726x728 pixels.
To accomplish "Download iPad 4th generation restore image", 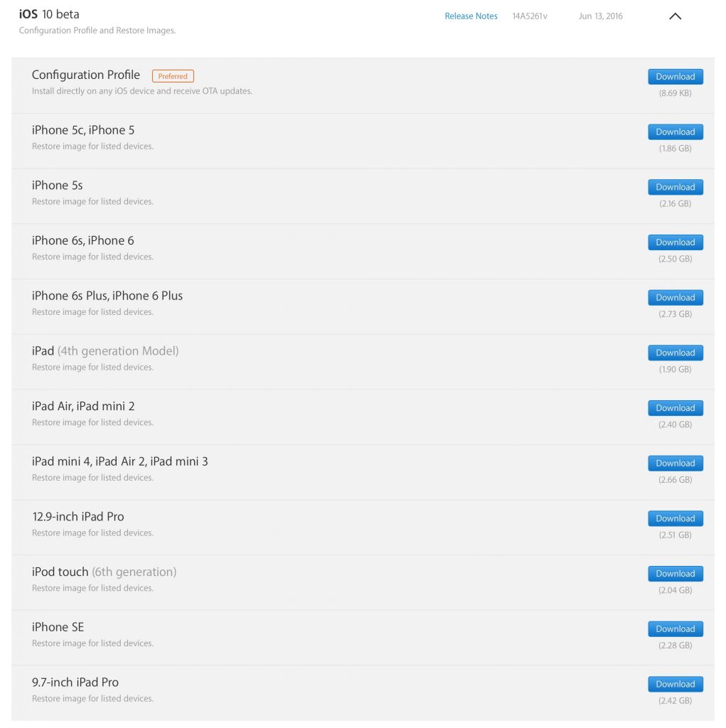I will (675, 353).
